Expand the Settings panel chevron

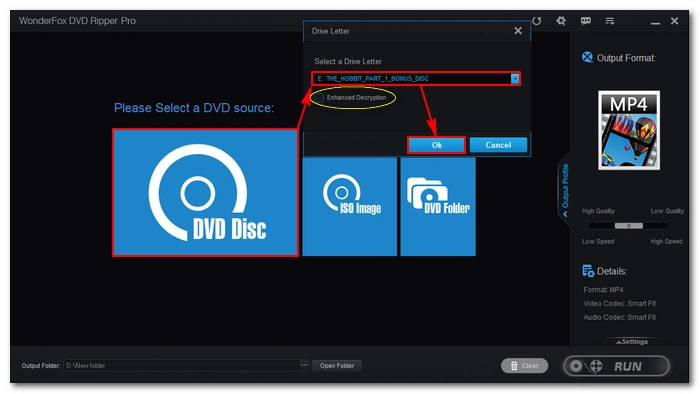pyautogui.click(x=632, y=342)
